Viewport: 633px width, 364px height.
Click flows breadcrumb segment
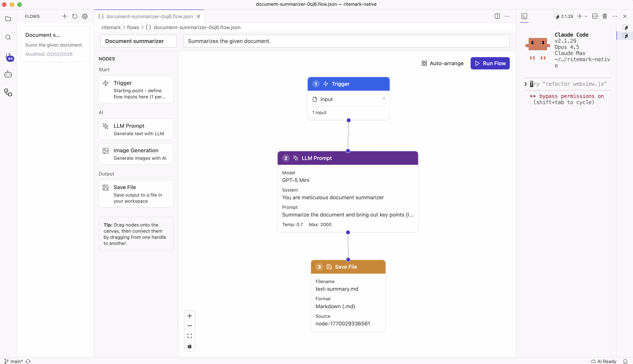pos(133,27)
